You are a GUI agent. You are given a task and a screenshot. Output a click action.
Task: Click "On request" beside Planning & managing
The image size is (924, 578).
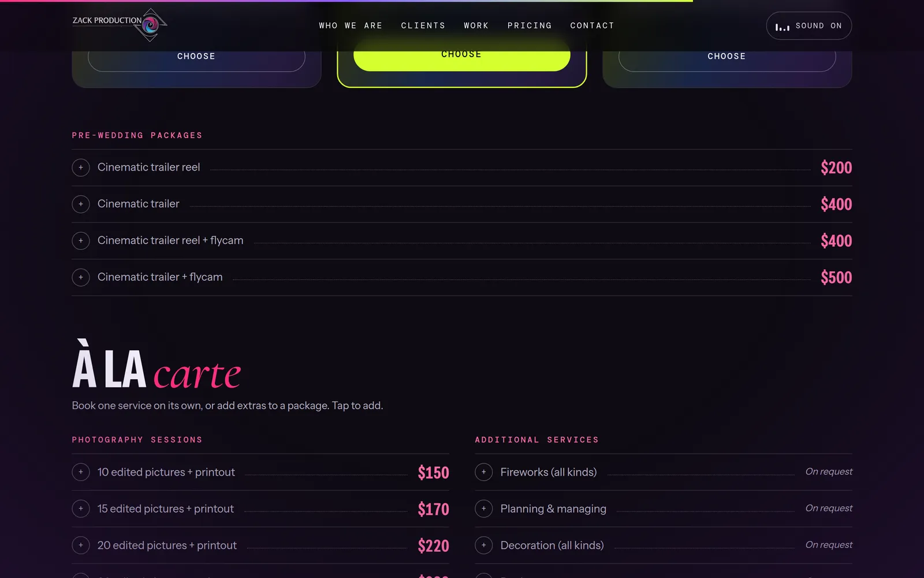point(829,508)
